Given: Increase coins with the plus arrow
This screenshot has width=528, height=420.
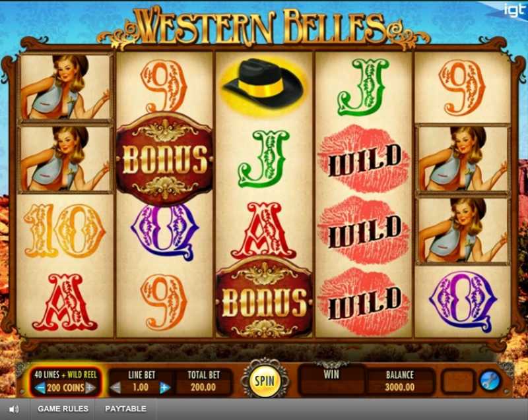Looking at the screenshot, I should 90,388.
